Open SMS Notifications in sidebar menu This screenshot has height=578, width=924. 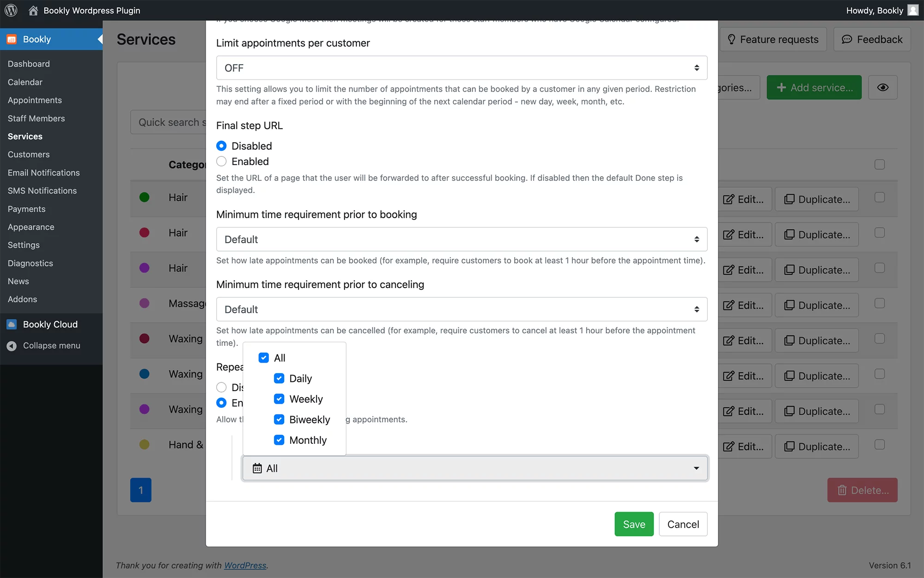click(42, 191)
